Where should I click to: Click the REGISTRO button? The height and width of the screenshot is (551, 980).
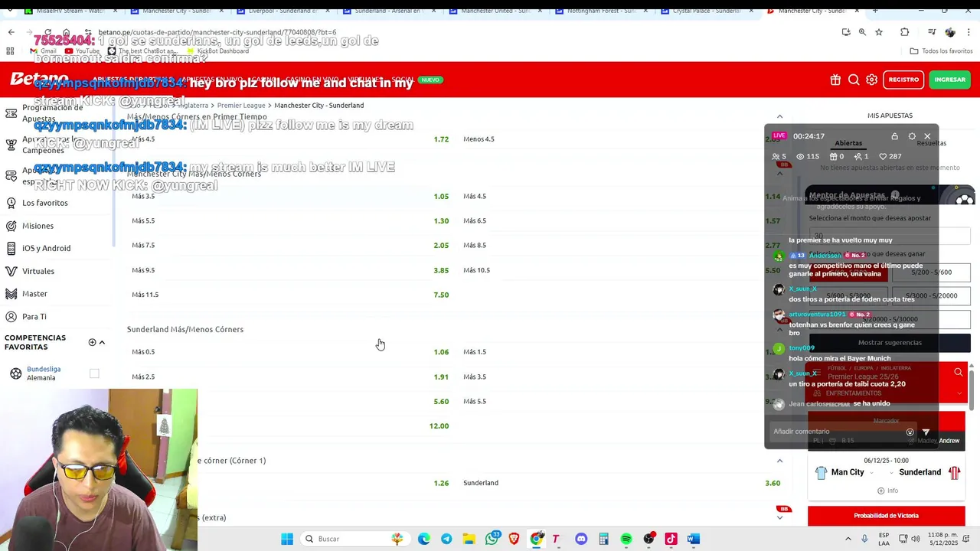[903, 80]
